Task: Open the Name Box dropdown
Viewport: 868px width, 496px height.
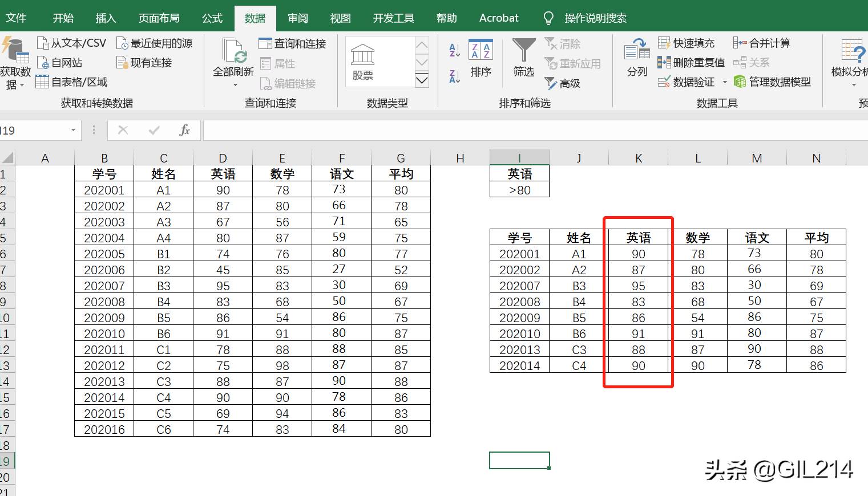Action: click(x=73, y=130)
